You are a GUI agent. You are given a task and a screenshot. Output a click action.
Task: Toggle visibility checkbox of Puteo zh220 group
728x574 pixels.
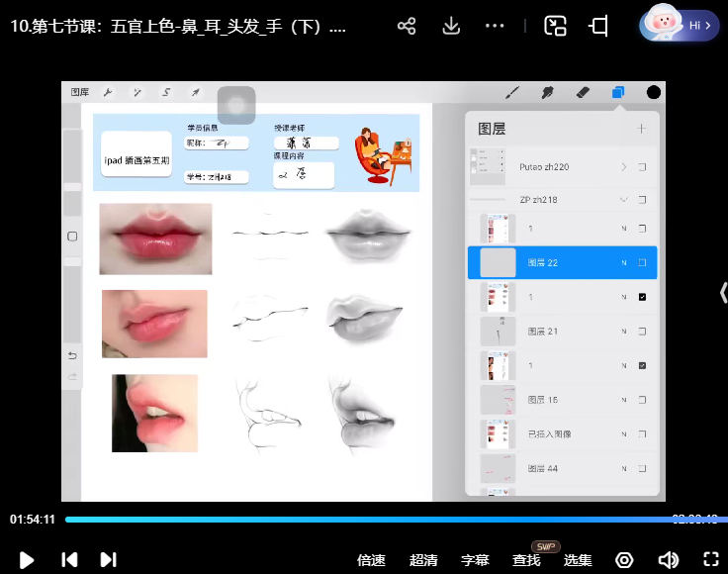click(642, 167)
